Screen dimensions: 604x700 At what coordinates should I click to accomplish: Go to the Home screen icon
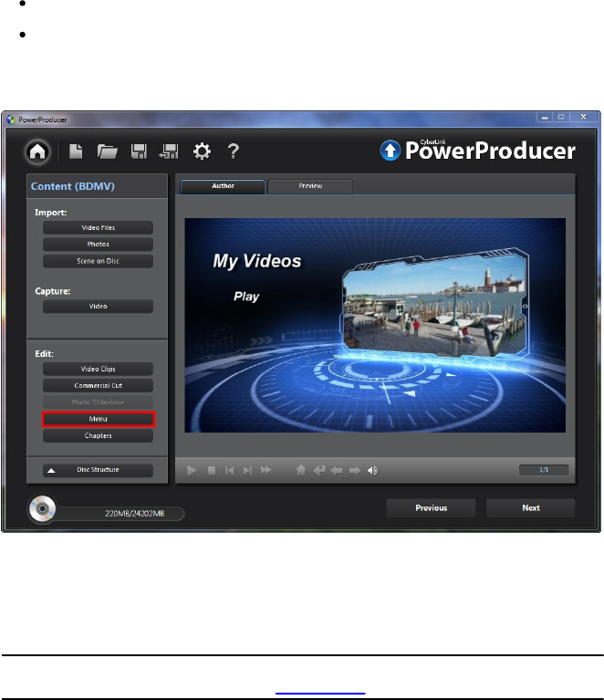[37, 151]
